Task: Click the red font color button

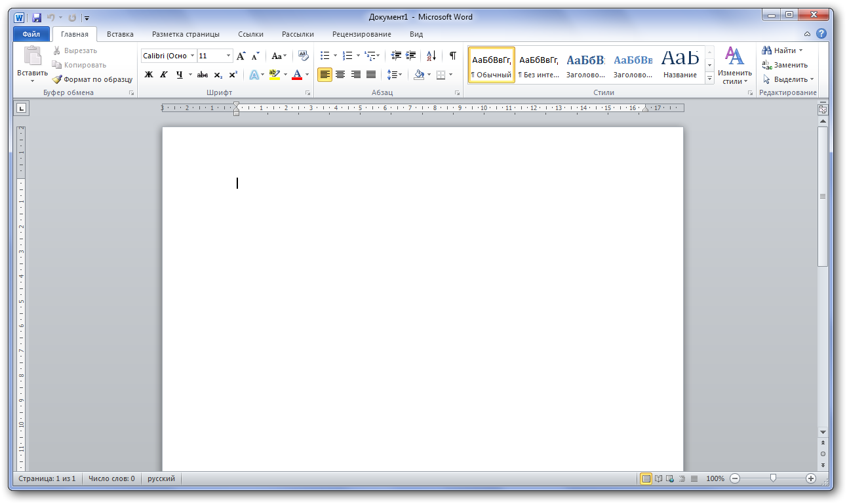Action: click(297, 75)
